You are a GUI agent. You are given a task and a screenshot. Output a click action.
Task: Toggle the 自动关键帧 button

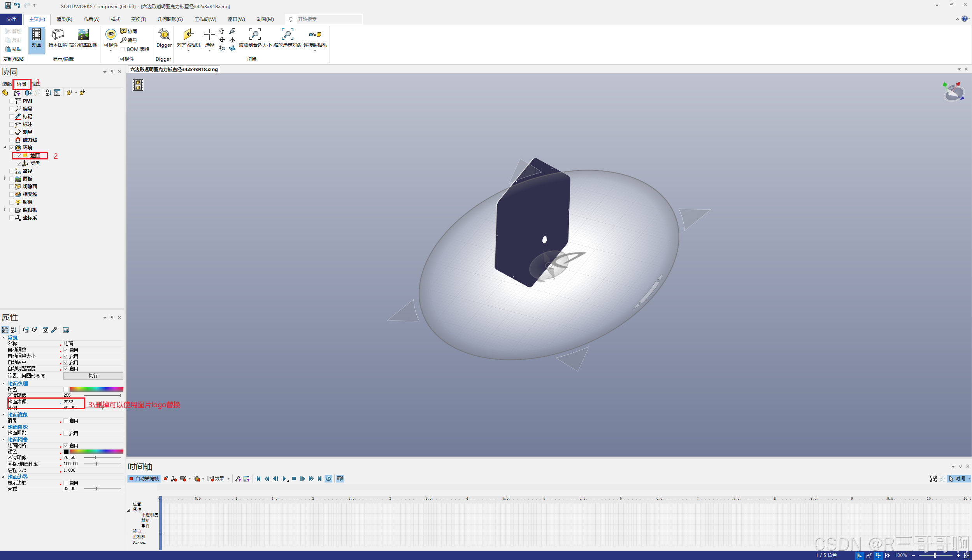click(x=144, y=479)
